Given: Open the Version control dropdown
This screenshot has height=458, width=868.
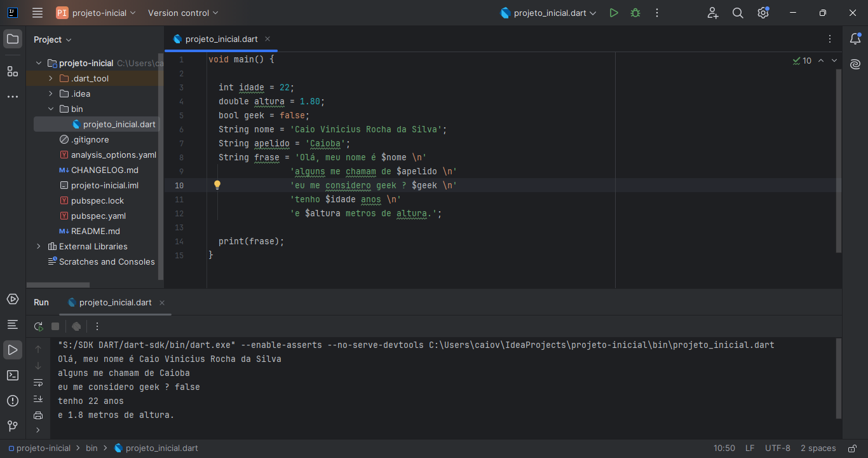Looking at the screenshot, I should (183, 13).
